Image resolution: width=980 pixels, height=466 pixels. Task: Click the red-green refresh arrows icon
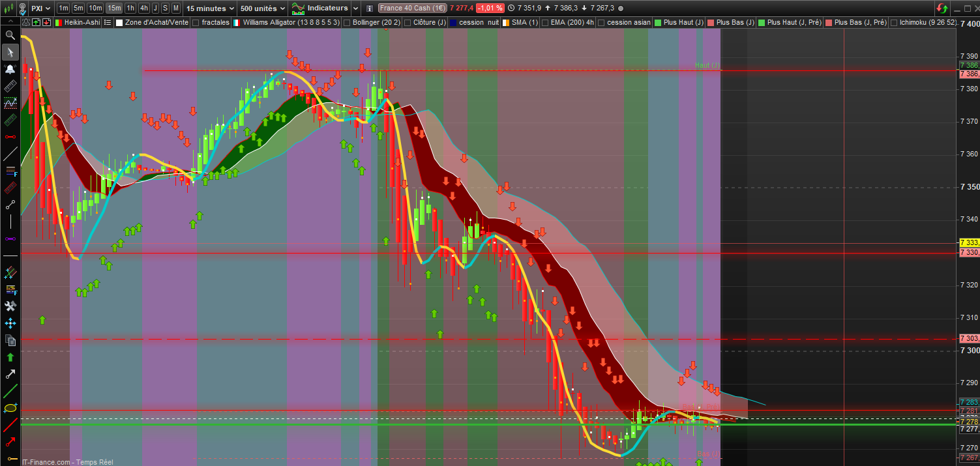pyautogui.click(x=943, y=8)
